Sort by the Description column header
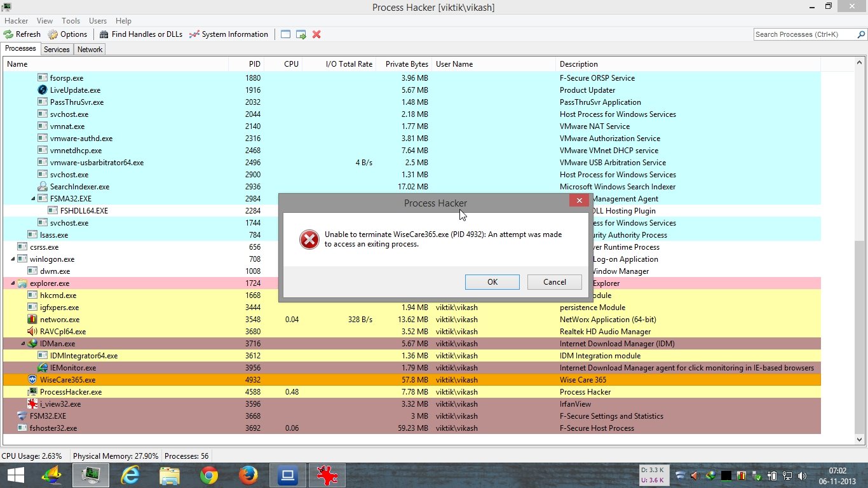 [x=688, y=64]
